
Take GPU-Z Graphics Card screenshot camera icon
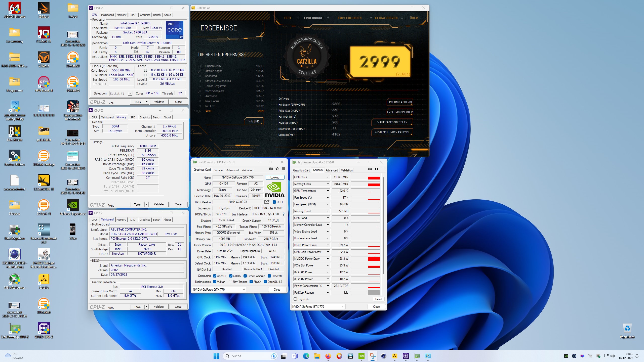tap(270, 169)
